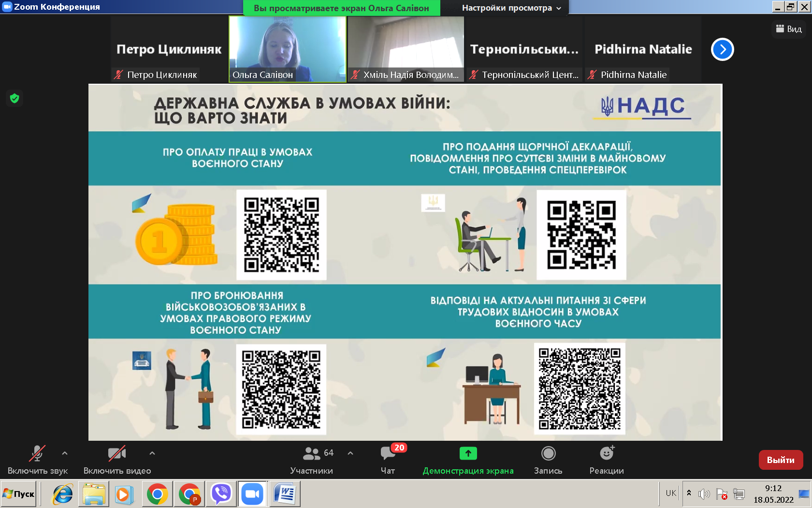Image resolution: width=812 pixels, height=508 pixels.
Task: Select Тернопільський Центр participant tile
Action: (x=524, y=49)
